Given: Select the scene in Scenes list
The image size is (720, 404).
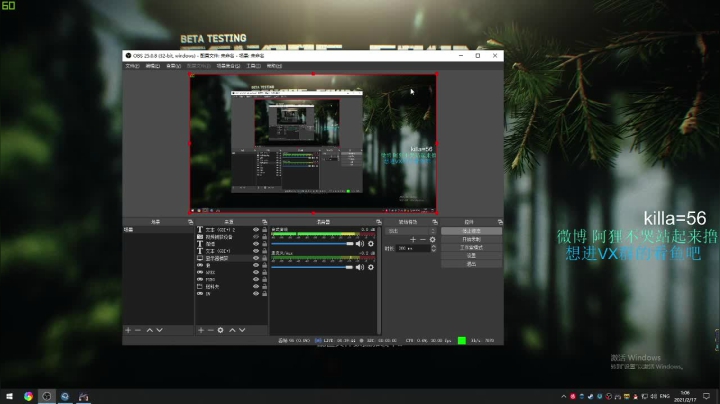Looking at the screenshot, I should click(158, 230).
